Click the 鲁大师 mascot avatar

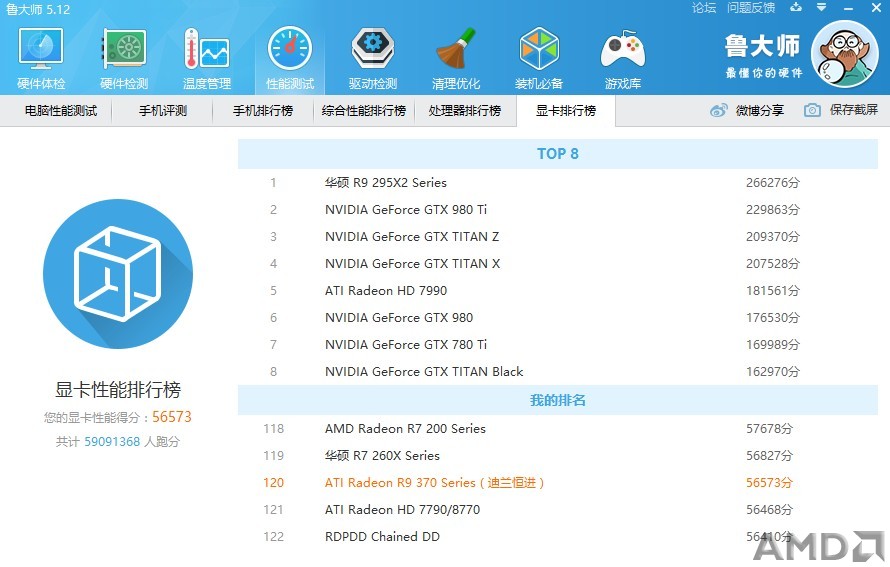[x=845, y=54]
